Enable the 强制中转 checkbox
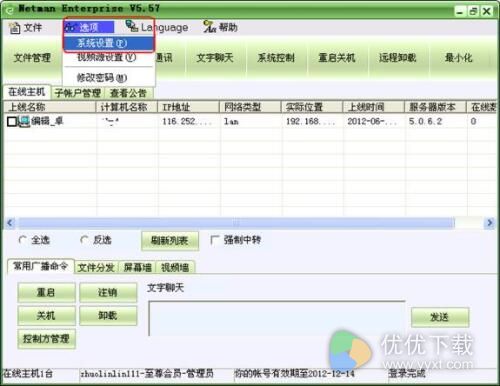500x386 pixels. (215, 240)
